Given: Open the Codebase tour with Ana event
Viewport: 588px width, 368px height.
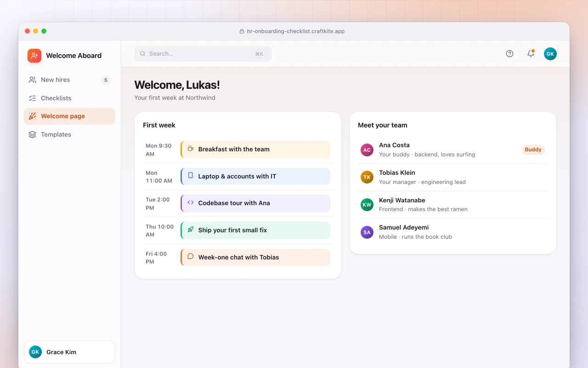Looking at the screenshot, I should (255, 203).
